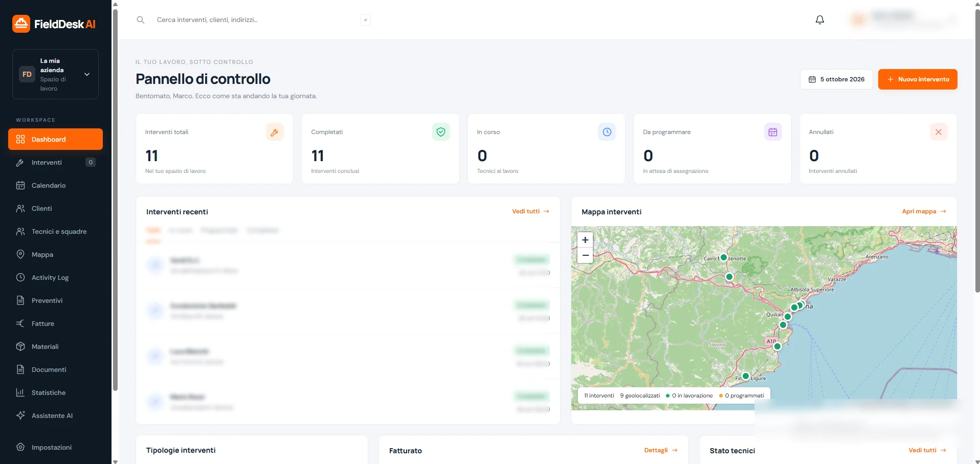
Task: Click Vedi tutti in Stato tecnici
Action: 927,450
